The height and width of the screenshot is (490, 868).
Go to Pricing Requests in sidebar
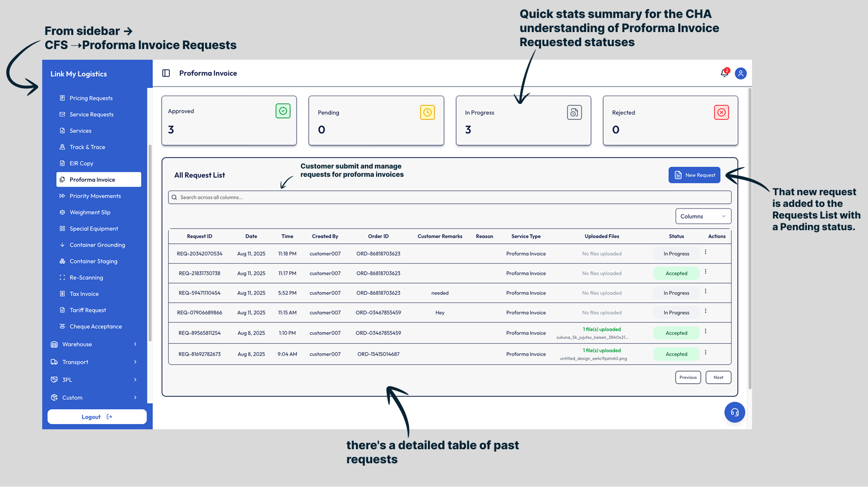[x=91, y=98]
